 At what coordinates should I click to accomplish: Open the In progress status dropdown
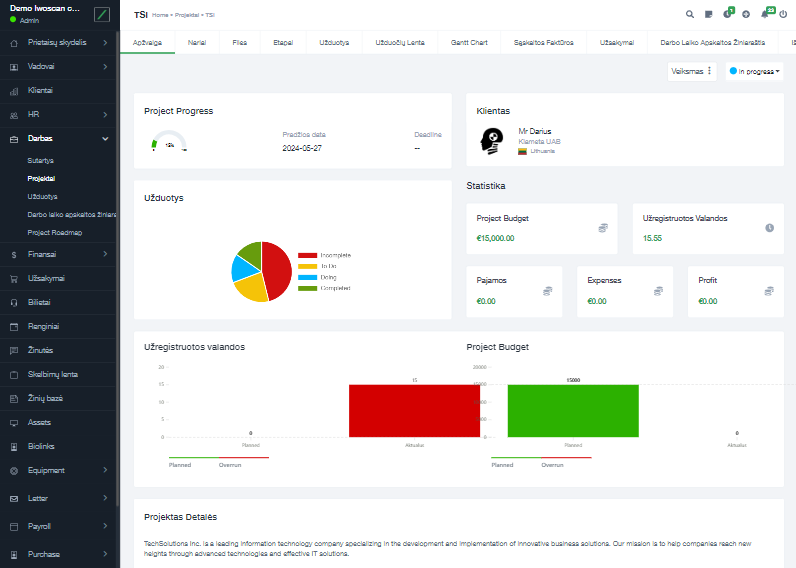point(755,71)
